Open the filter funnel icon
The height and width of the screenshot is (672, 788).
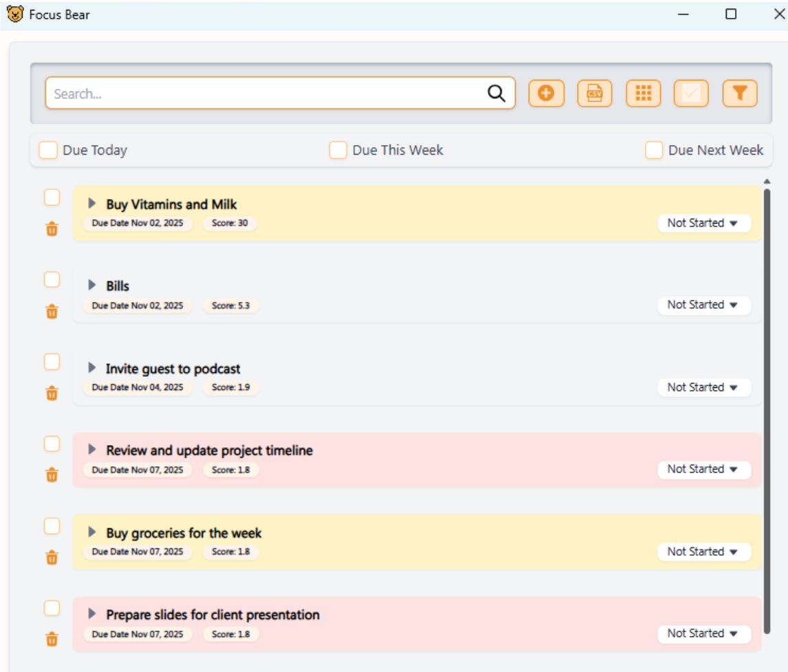(x=741, y=94)
